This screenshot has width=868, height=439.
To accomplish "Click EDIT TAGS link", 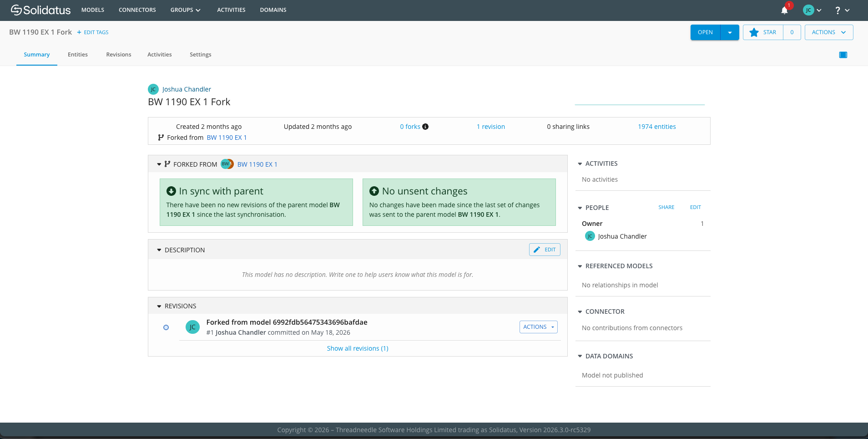I will (x=93, y=32).
